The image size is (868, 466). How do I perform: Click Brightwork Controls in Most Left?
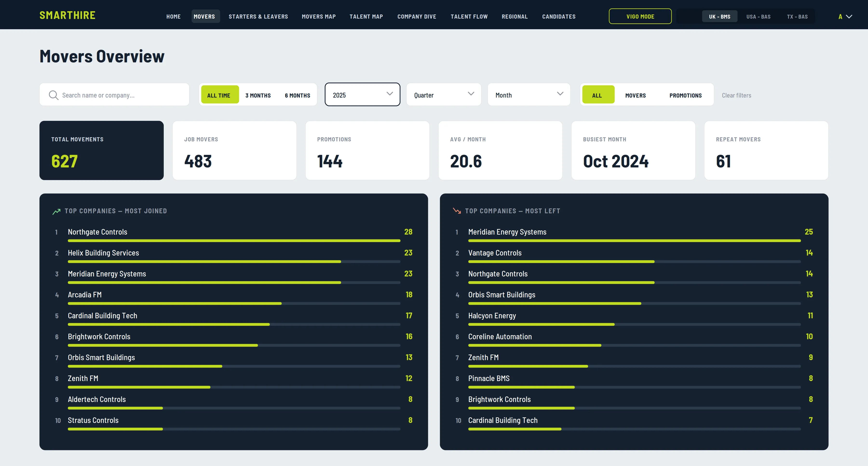click(499, 399)
